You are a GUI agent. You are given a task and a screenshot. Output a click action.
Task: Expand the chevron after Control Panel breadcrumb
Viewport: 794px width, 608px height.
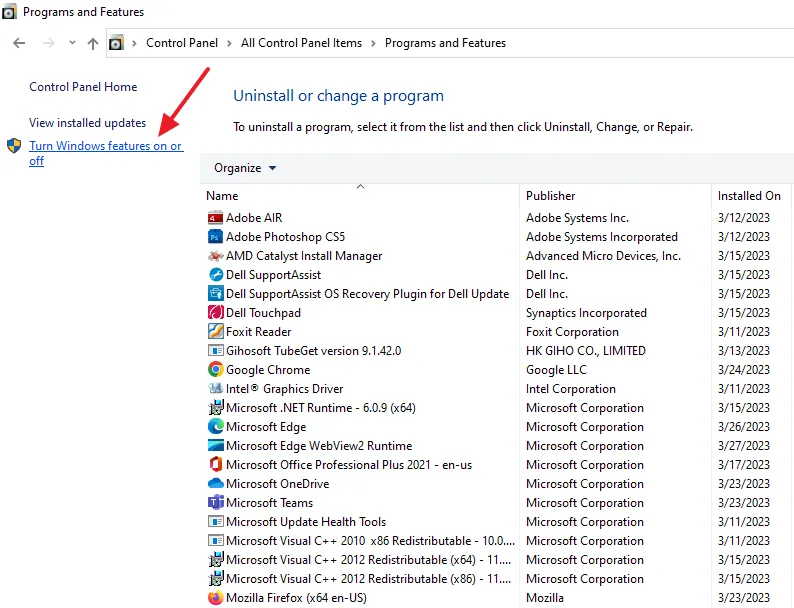229,44
